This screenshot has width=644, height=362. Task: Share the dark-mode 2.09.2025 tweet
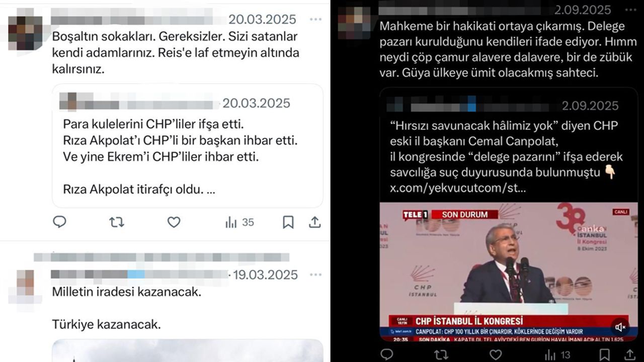pos(629,355)
